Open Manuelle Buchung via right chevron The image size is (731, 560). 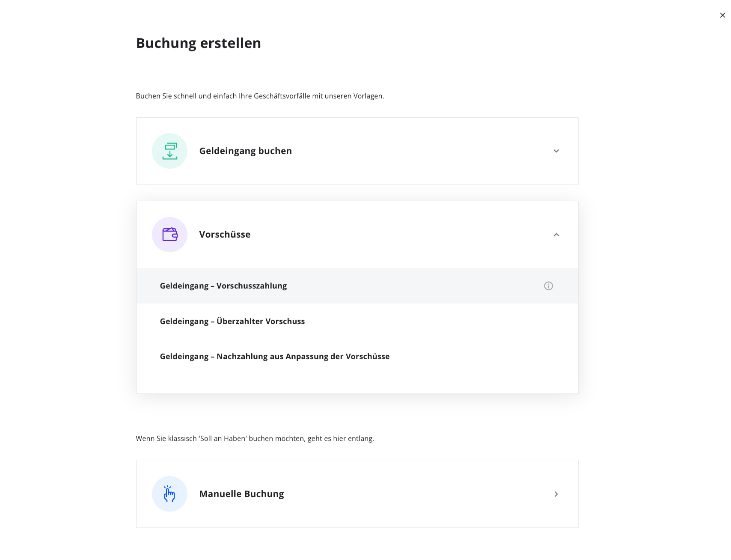point(556,494)
